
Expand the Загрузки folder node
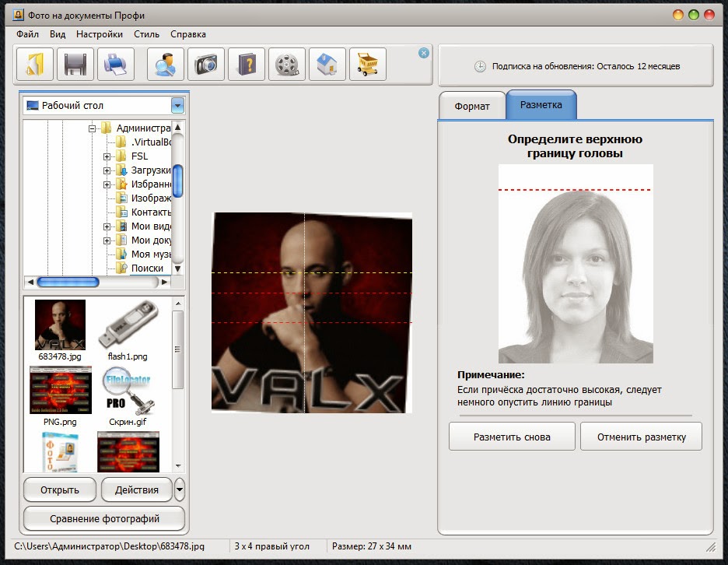click(x=107, y=170)
